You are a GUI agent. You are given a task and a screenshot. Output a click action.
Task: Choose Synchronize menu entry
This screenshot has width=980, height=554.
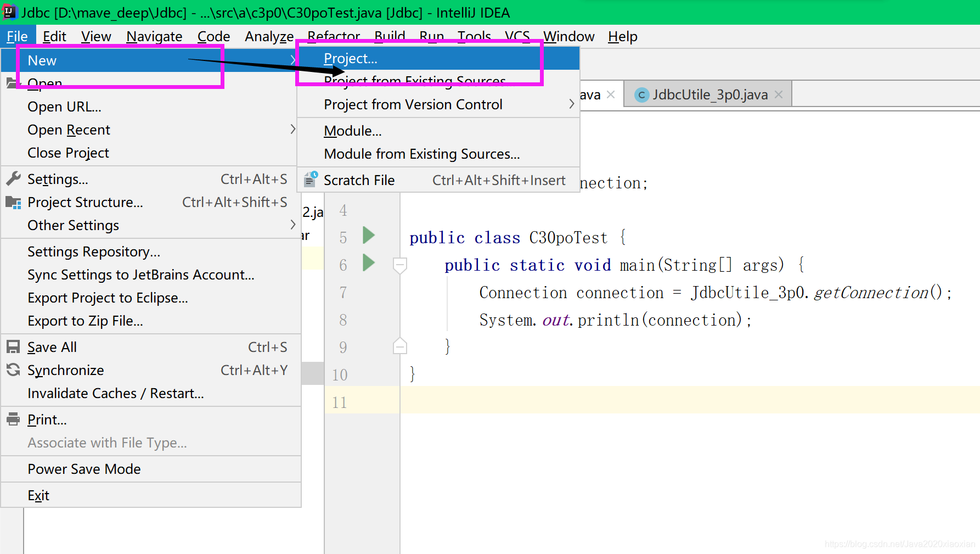pos(151,370)
